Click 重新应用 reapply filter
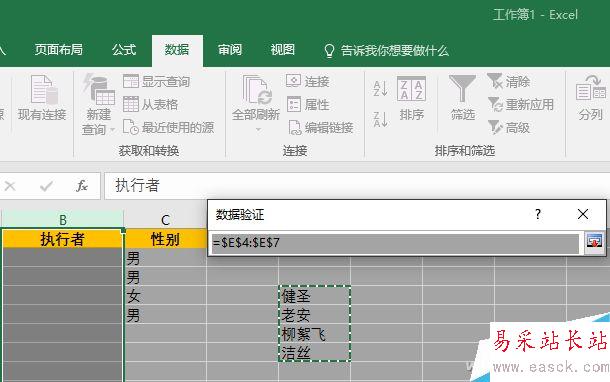 click(x=521, y=104)
